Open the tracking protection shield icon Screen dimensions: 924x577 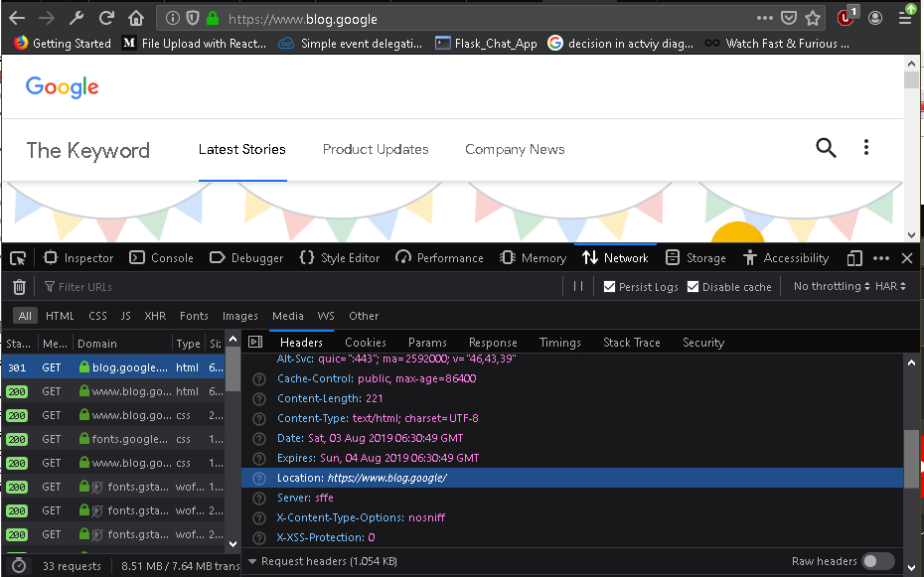point(193,19)
